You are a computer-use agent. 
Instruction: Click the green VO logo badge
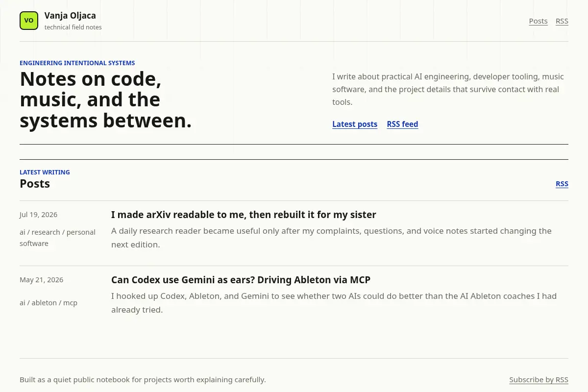[x=29, y=21]
